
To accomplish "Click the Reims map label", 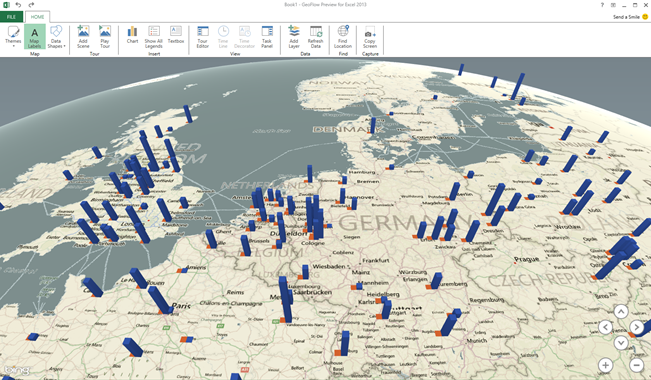I will [x=235, y=292].
